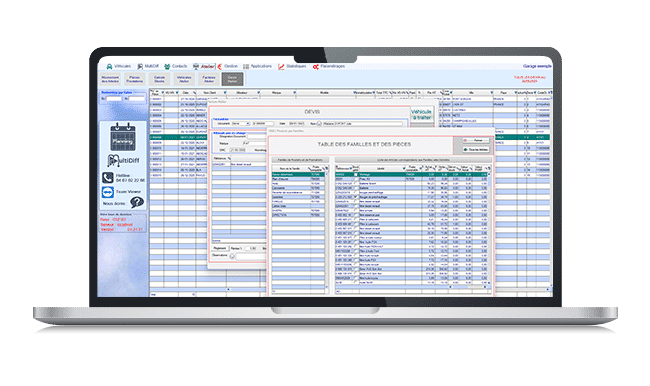Screen dimensions: 650x386
Task: Open the Document dropdown in Devis
Action: point(248,124)
